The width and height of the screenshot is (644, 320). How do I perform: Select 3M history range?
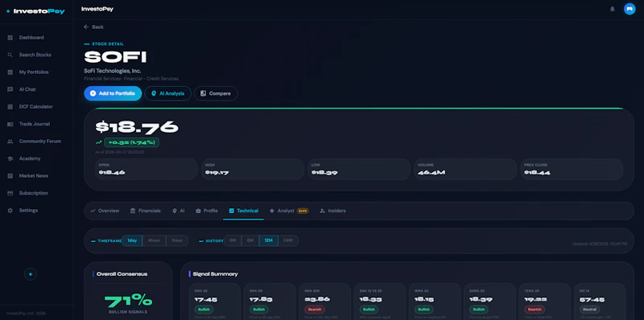pos(233,241)
